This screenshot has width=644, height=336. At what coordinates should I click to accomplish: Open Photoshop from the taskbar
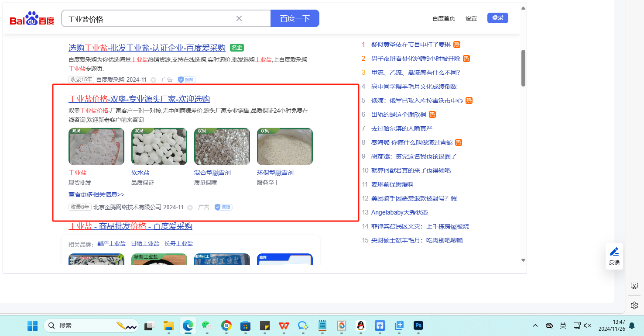click(x=418, y=326)
